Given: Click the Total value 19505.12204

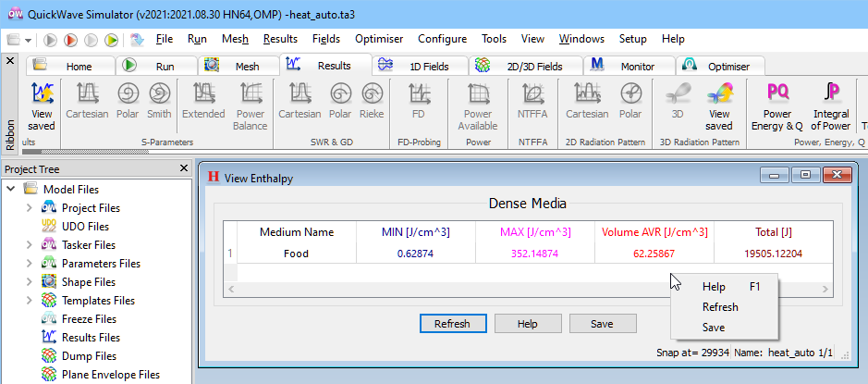Looking at the screenshot, I should pyautogui.click(x=774, y=254).
